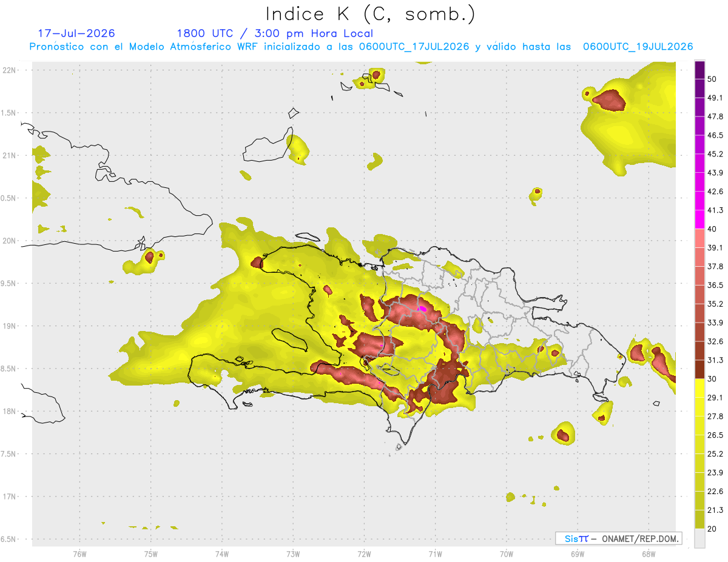This screenshot has width=728, height=562.
Task: Click "1800 UTC / 3:00 pm Hora Local" text
Action: 275,33
